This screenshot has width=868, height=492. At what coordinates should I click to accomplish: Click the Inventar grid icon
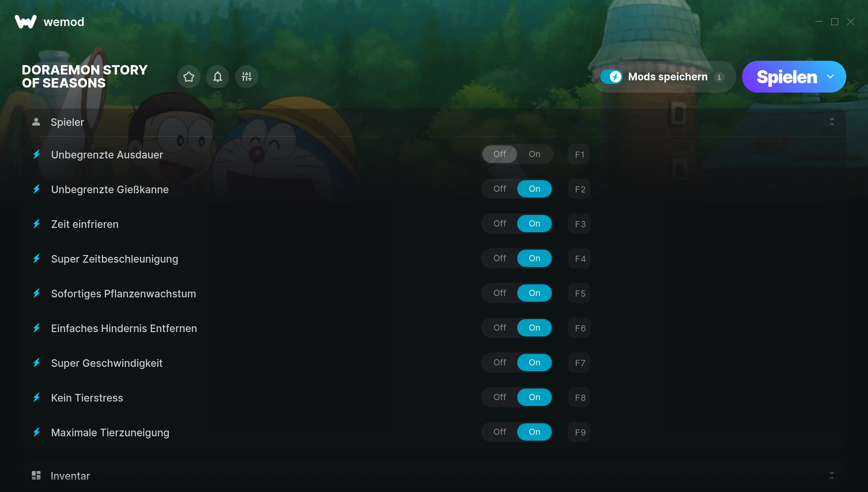[x=36, y=475]
